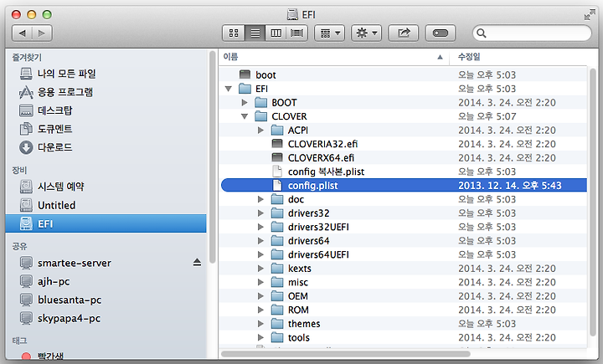This screenshot has height=364, width=603.
Task: Open 응용 프로그램 in sidebar
Action: [x=106, y=92]
